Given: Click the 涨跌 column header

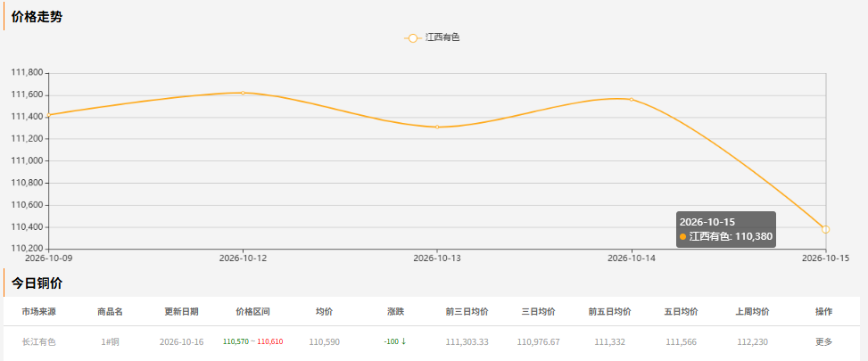Looking at the screenshot, I should [396, 312].
